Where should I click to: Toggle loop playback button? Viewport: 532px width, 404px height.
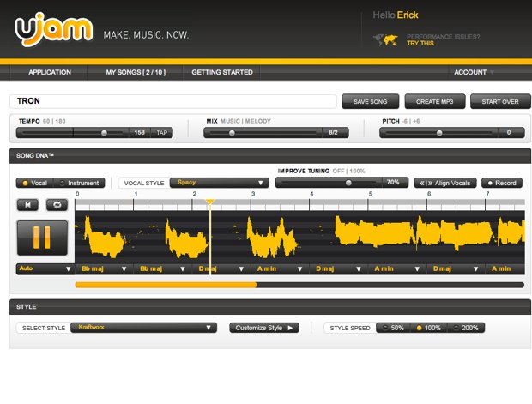click(57, 205)
